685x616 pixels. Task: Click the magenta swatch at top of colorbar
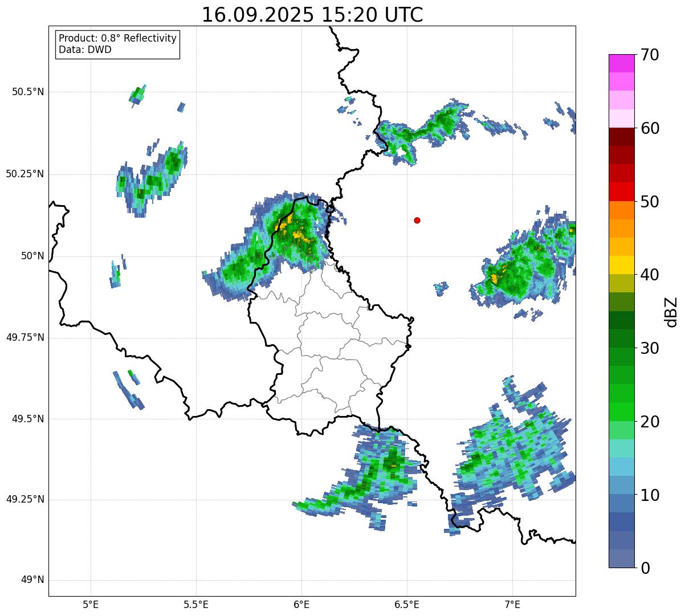pyautogui.click(x=621, y=63)
